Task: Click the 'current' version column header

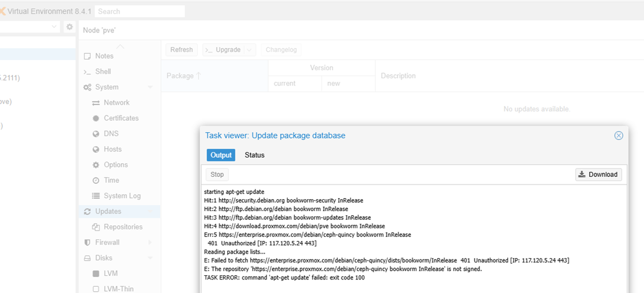Action: (x=295, y=83)
